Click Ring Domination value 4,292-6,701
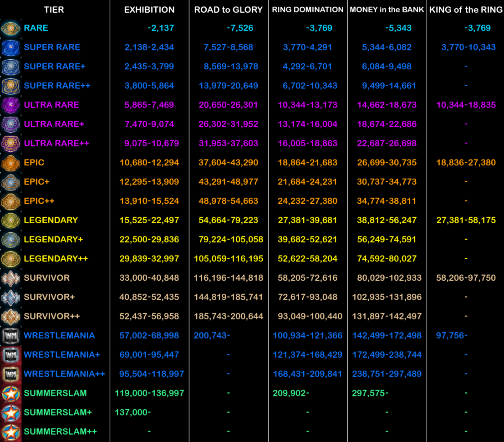This screenshot has width=504, height=442. click(x=307, y=66)
